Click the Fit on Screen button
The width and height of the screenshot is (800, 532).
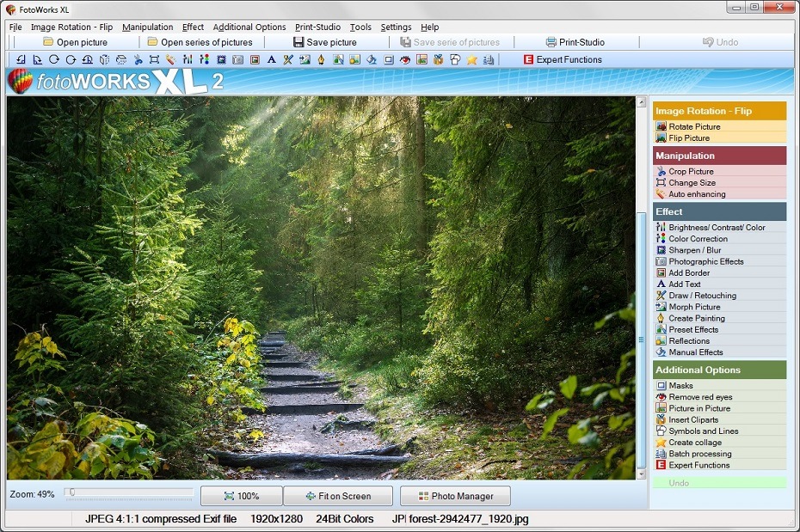(339, 495)
